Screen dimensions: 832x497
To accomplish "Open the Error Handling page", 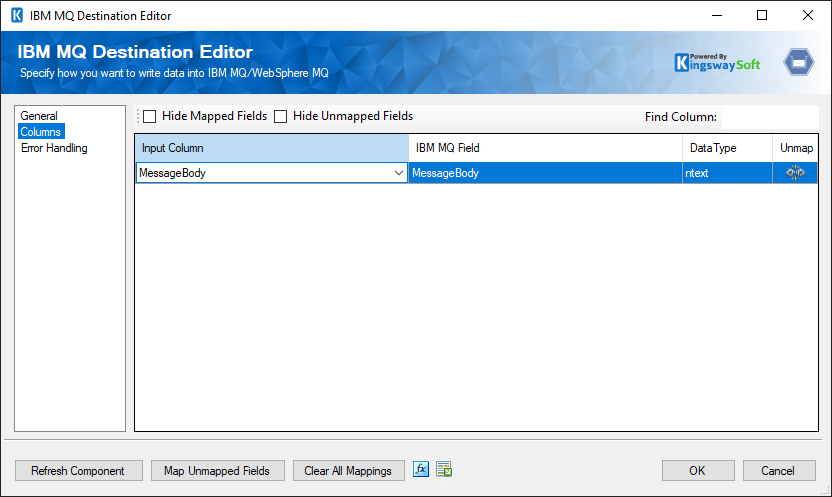I will pyautogui.click(x=54, y=148).
